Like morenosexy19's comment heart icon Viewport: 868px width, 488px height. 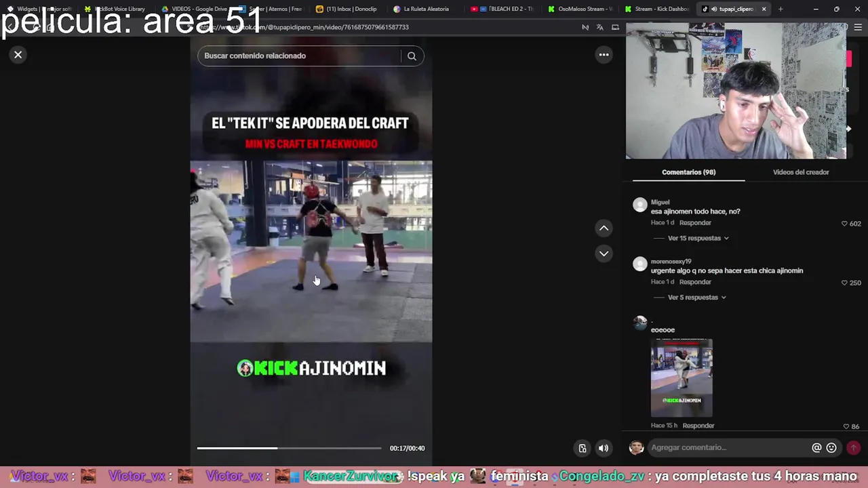(844, 283)
